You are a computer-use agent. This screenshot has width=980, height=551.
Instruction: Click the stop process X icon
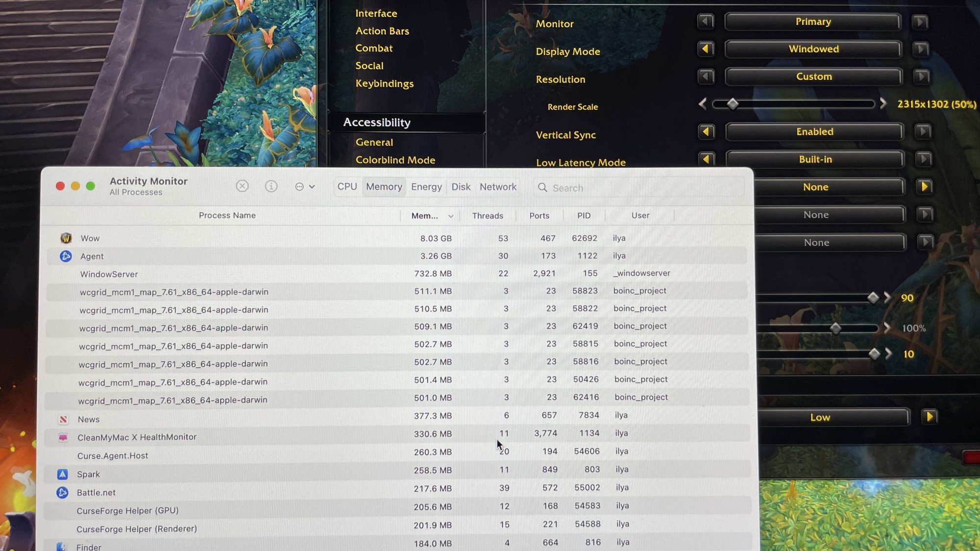pos(242,186)
